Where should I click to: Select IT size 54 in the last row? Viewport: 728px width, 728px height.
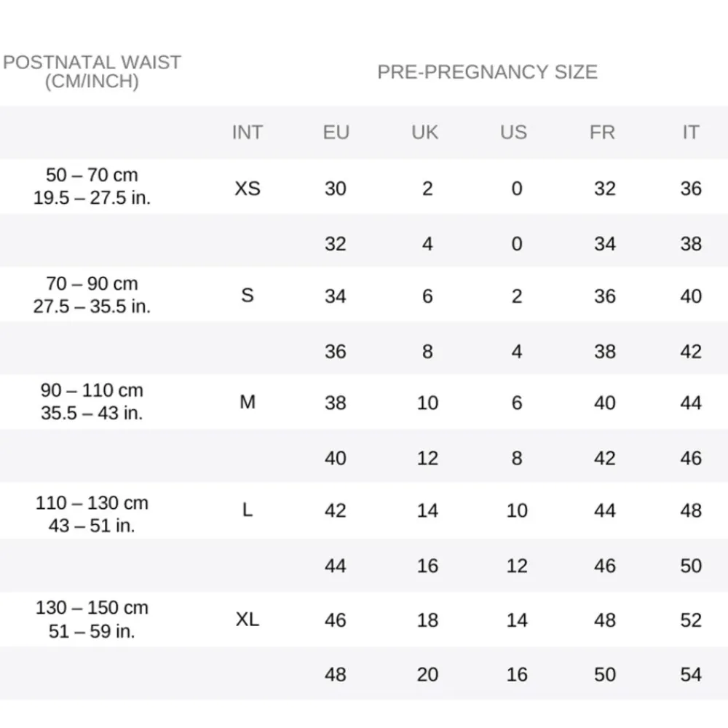point(690,674)
